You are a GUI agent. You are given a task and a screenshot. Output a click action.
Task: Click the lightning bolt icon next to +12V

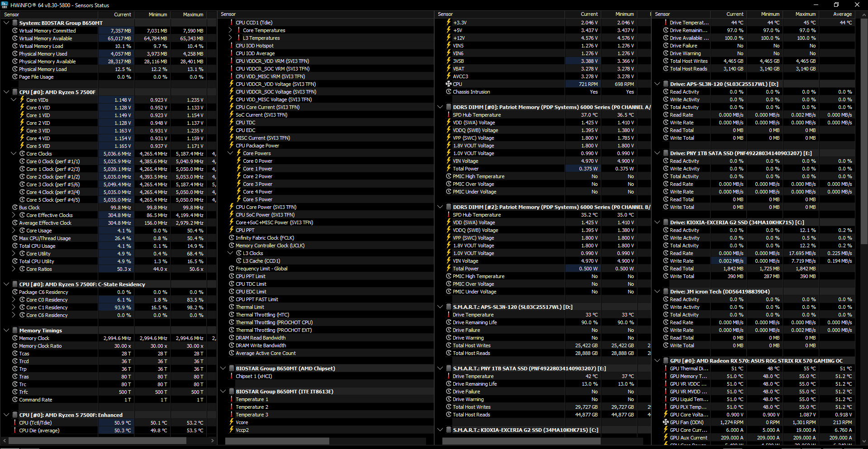[449, 38]
